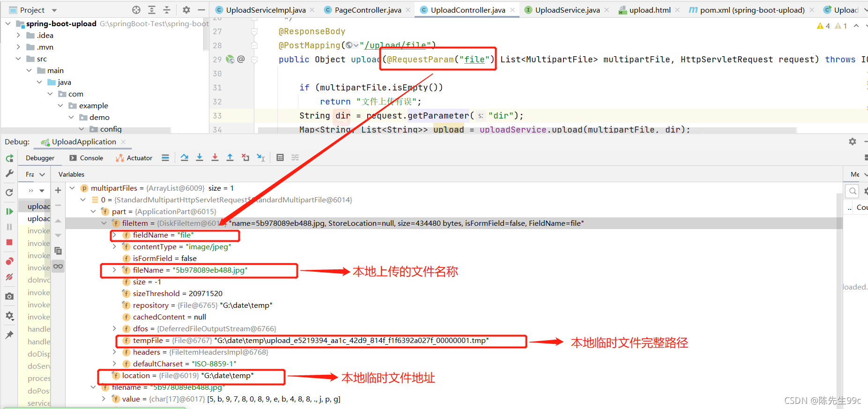Expand the headers variable node
The width and height of the screenshot is (868, 409).
tap(114, 352)
